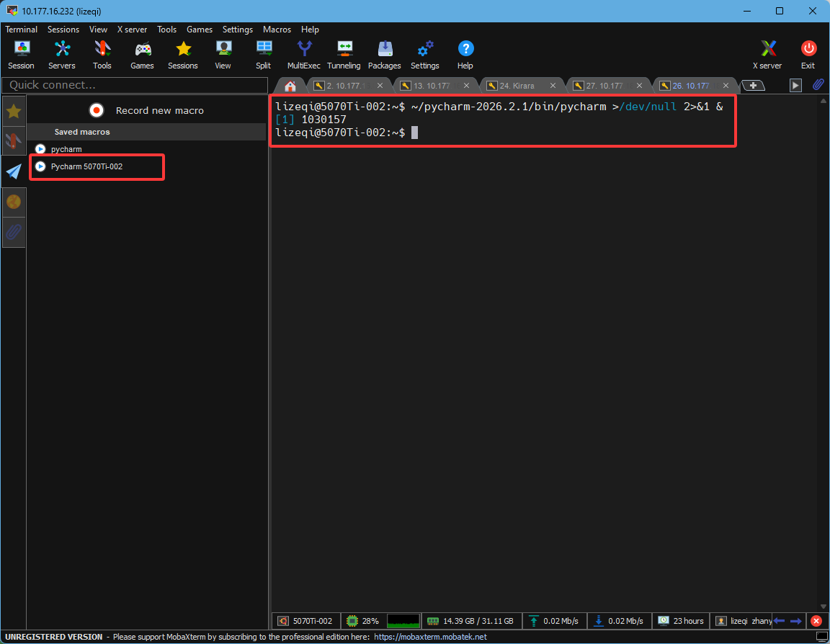Launch the Games toolbar icon
Image resolution: width=830 pixels, height=644 pixels.
[x=143, y=55]
